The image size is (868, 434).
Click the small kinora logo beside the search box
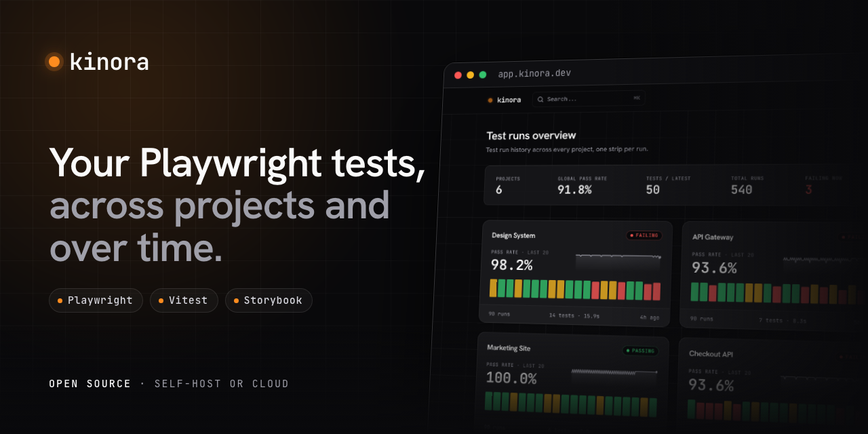coord(504,100)
